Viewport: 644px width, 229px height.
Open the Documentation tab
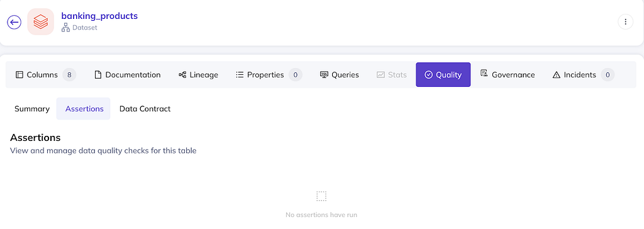[127, 75]
